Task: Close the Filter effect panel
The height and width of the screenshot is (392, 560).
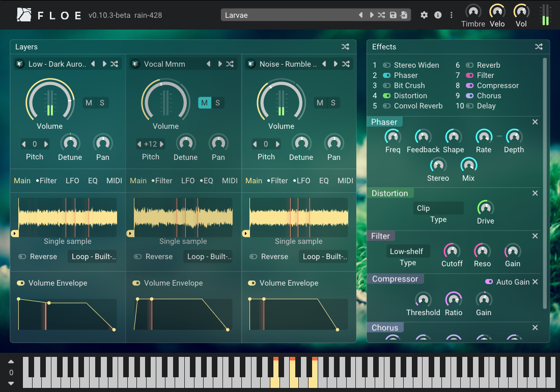Action: click(535, 236)
